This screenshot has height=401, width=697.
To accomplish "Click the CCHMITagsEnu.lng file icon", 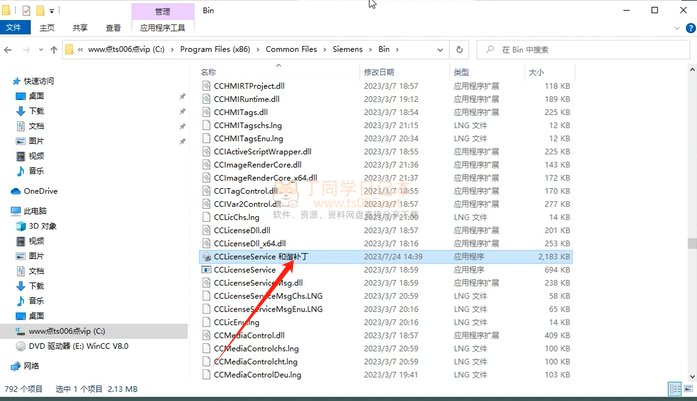I will point(206,138).
